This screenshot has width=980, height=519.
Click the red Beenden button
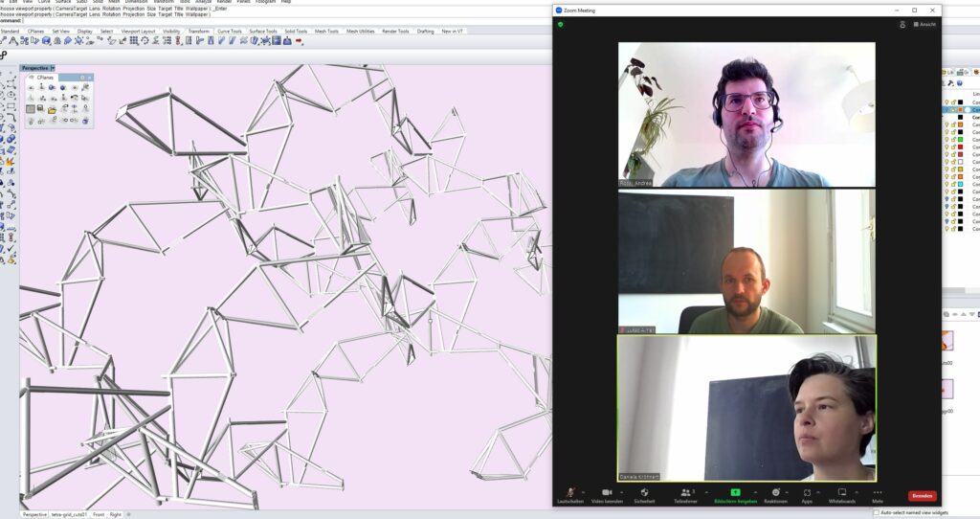click(x=922, y=496)
